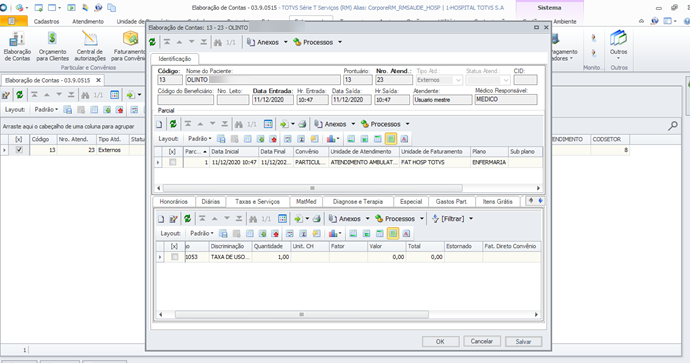
Task: Click the chart icon in Parcial layout toolbar
Action: pos(331,139)
